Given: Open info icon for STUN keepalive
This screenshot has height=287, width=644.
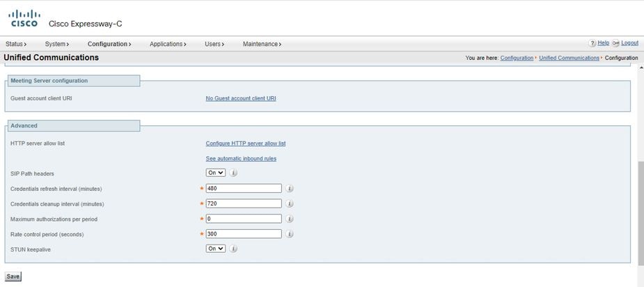Looking at the screenshot, I should point(233,249).
